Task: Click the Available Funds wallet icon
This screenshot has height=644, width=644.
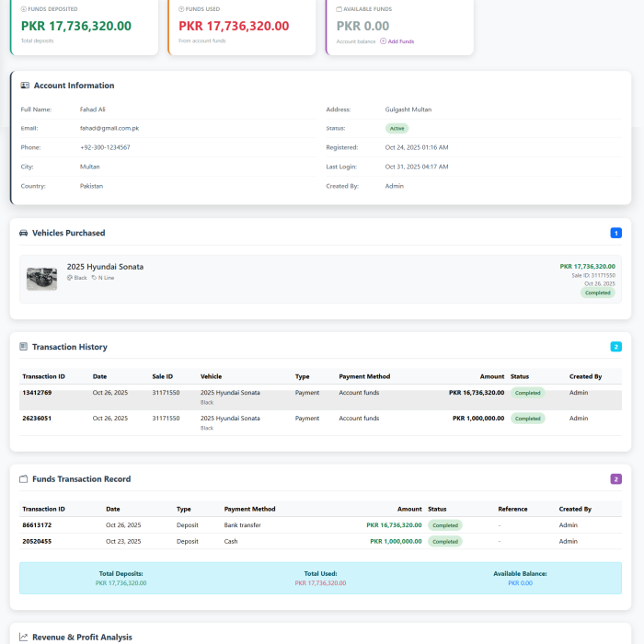Action: (x=339, y=8)
